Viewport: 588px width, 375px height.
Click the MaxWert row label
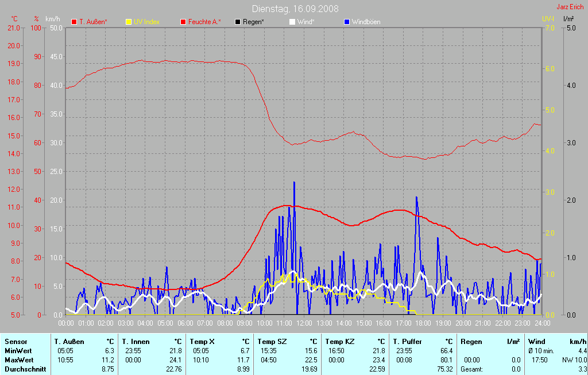19,360
